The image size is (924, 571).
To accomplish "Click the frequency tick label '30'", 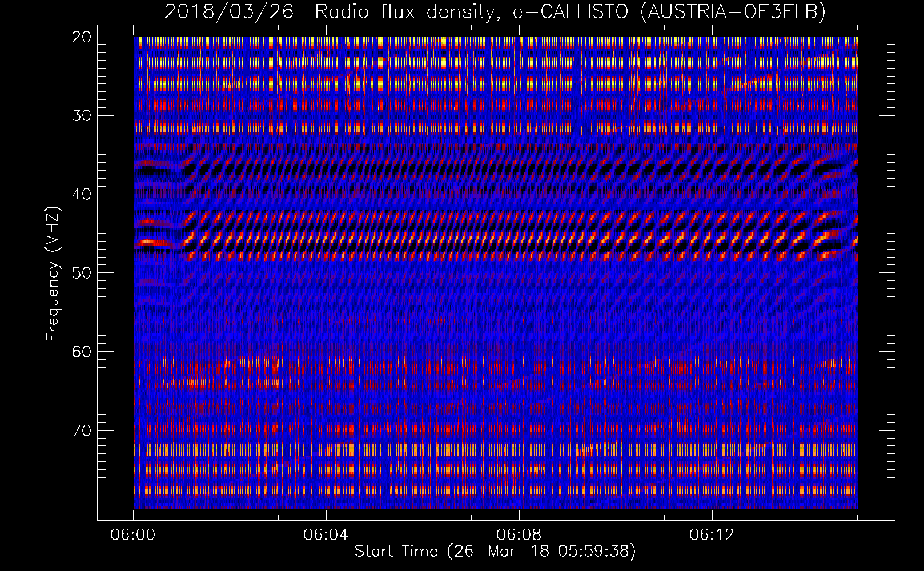I will click(82, 116).
